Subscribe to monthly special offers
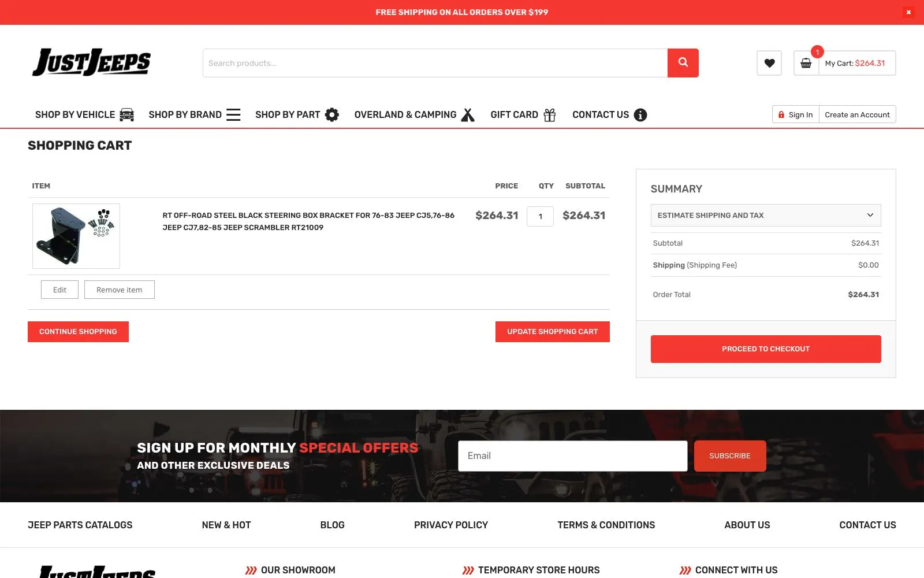This screenshot has width=924, height=578. 730,456
